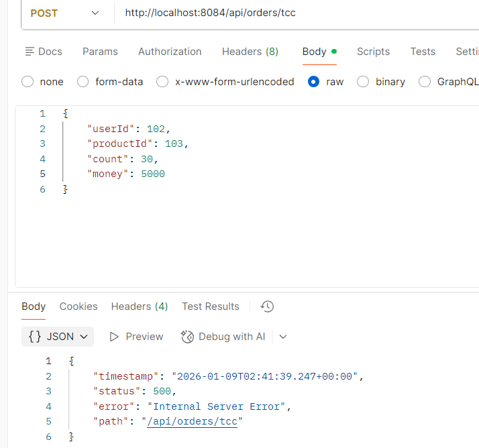The height and width of the screenshot is (448, 479).
Task: Click the Preview play icon
Action: click(114, 337)
